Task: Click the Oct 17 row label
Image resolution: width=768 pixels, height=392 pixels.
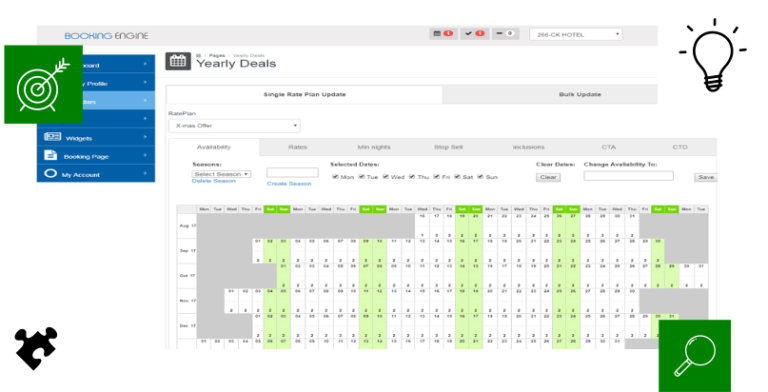Action: (187, 276)
